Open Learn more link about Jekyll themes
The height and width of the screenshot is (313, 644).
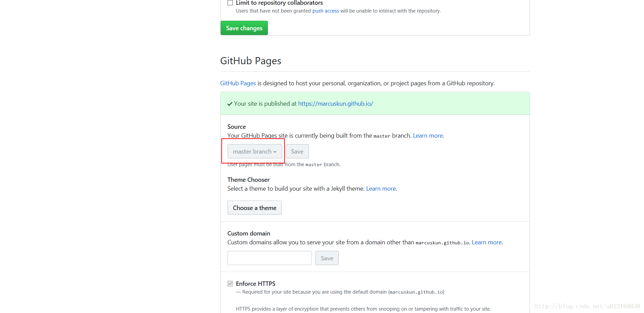[381, 189]
